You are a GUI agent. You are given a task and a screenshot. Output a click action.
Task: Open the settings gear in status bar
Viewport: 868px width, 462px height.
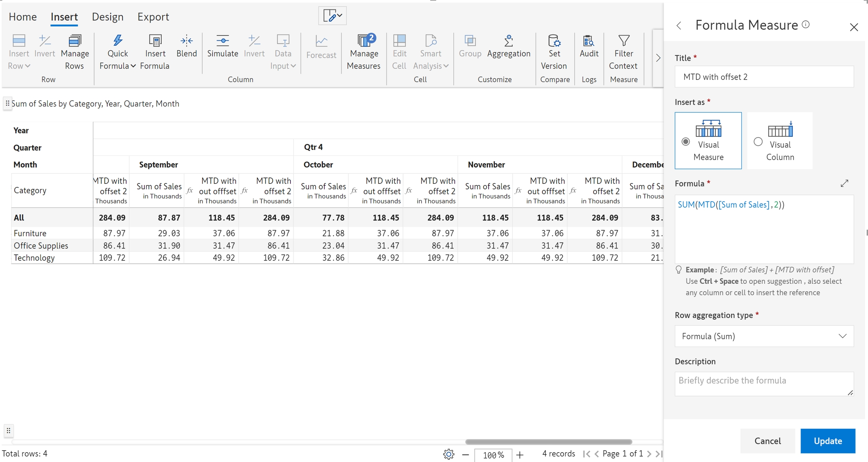point(449,454)
